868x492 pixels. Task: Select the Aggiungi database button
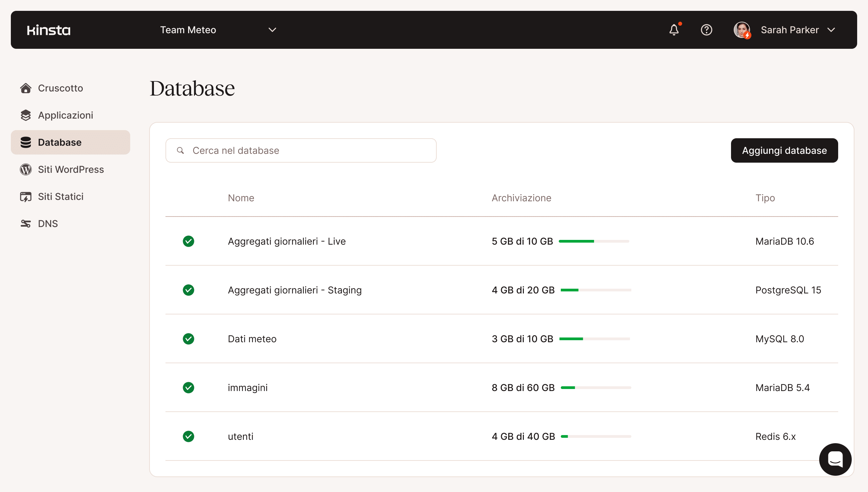pyautogui.click(x=785, y=150)
